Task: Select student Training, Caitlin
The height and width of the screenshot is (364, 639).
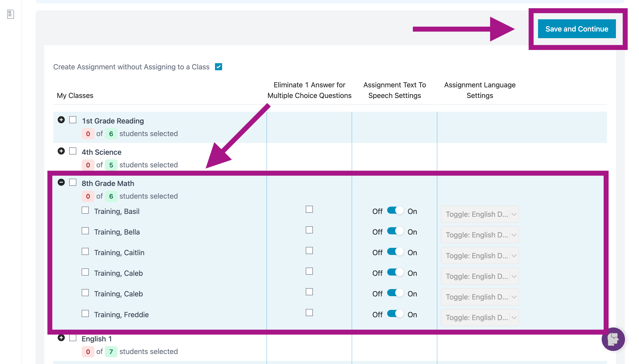Action: pos(85,252)
